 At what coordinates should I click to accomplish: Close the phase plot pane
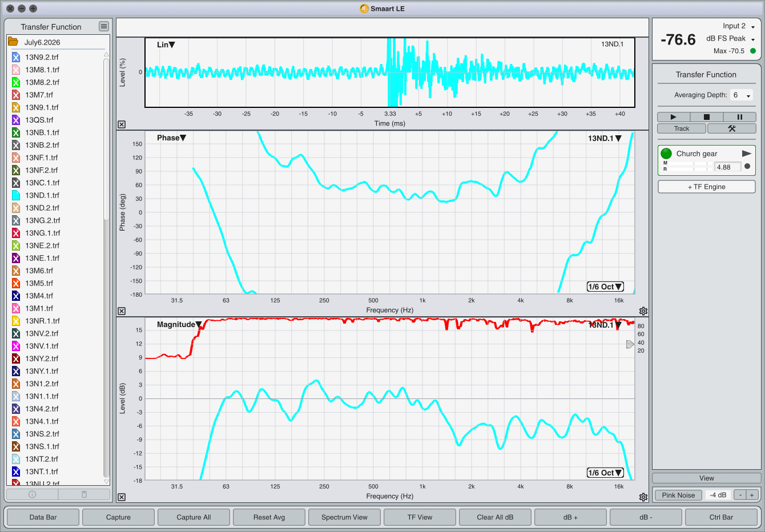[x=122, y=311]
